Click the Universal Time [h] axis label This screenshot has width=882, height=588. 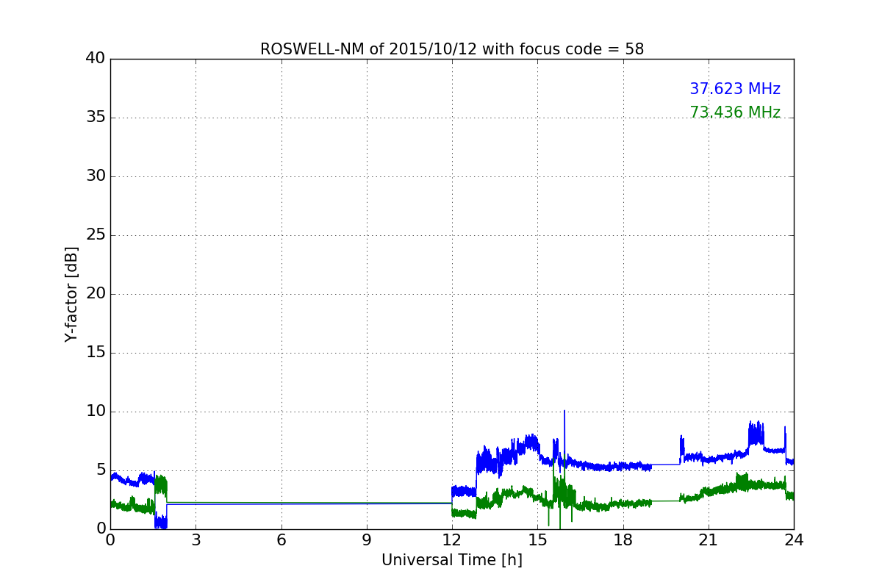coord(452,560)
